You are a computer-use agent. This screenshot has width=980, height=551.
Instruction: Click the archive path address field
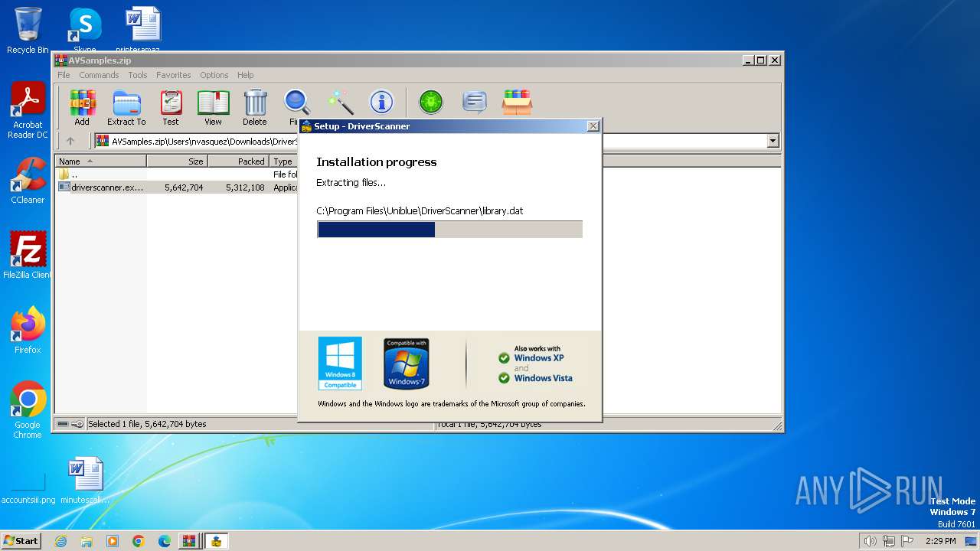tap(436, 141)
